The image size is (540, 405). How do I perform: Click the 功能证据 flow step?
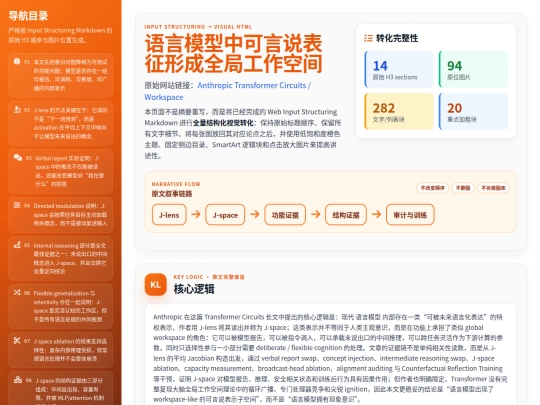[285, 215]
